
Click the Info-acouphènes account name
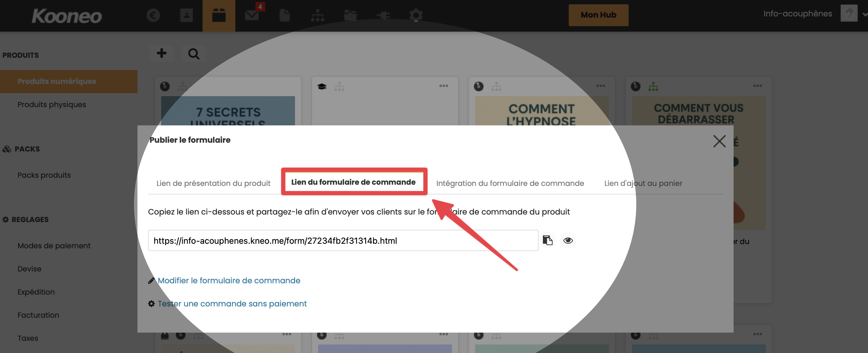(797, 14)
